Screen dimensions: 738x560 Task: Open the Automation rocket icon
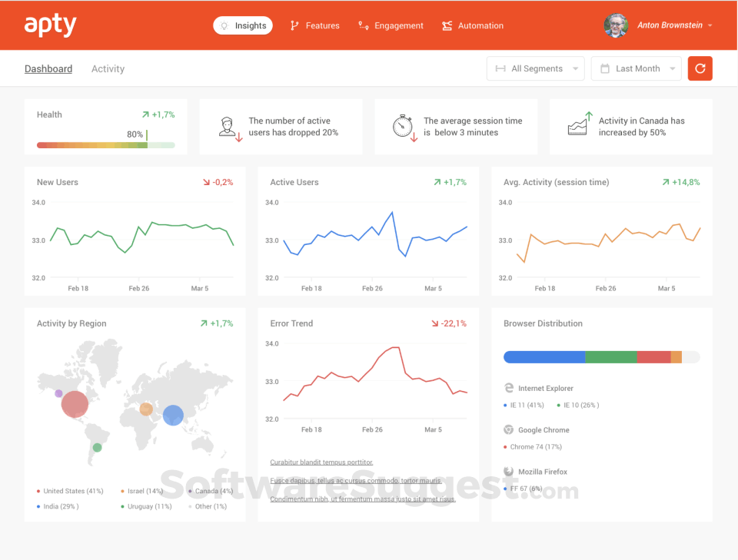447,25
